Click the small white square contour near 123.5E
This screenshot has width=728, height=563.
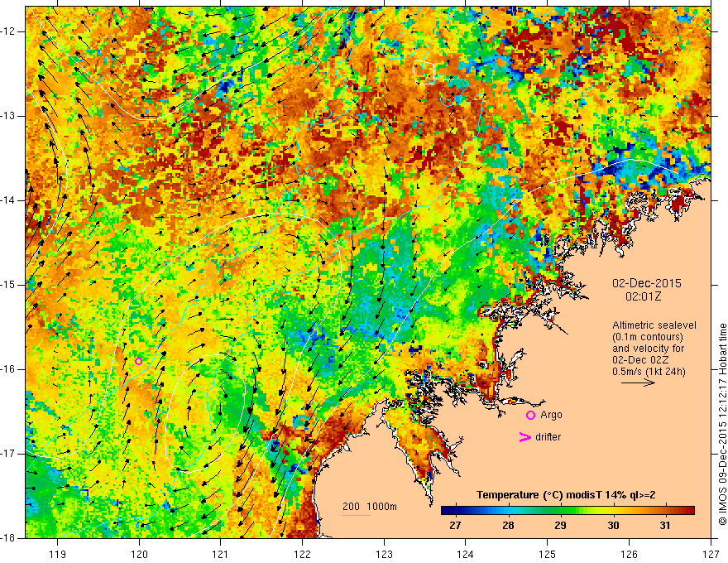click(x=424, y=73)
